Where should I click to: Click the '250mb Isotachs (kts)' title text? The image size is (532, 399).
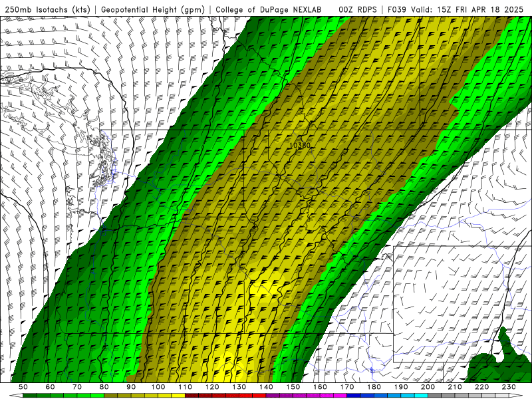pos(47,9)
